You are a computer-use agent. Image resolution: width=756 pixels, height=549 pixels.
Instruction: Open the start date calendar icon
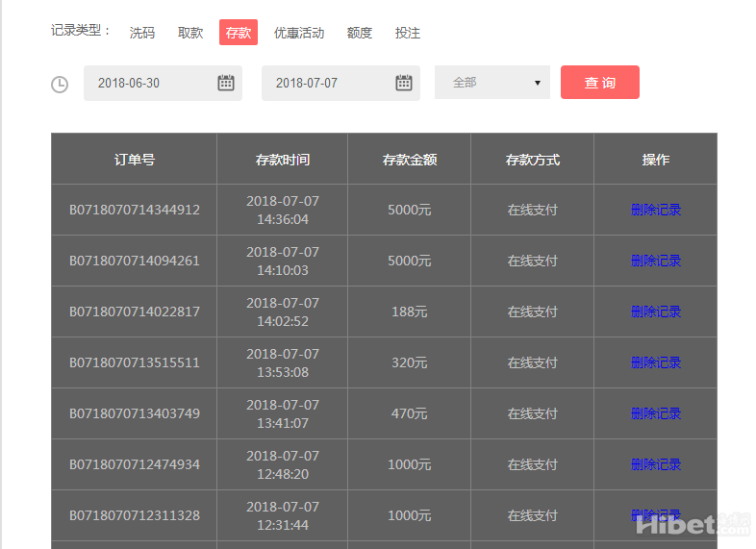pos(226,83)
